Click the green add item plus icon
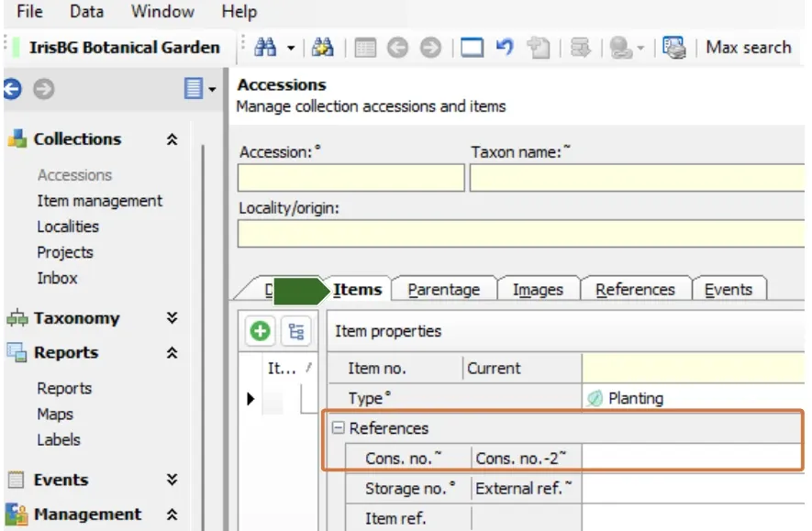Viewport: 812px width, 531px height. pyautogui.click(x=260, y=331)
